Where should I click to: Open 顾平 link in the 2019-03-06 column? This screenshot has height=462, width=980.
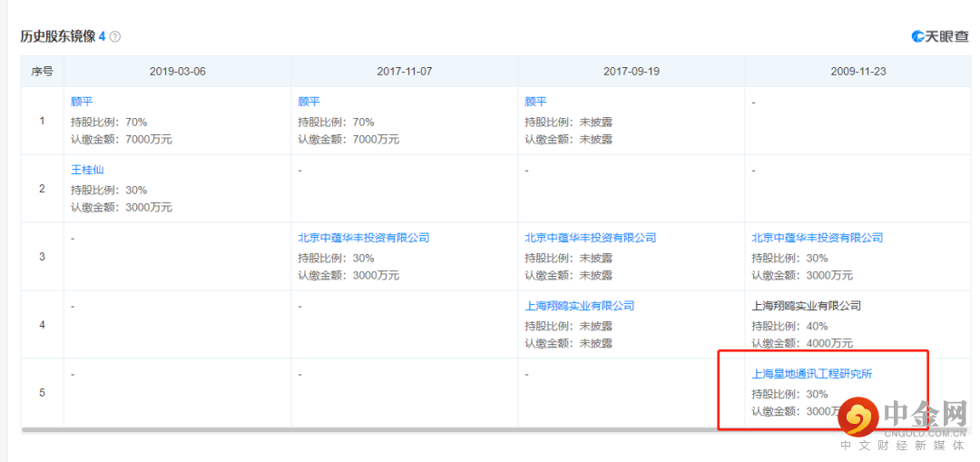click(82, 102)
